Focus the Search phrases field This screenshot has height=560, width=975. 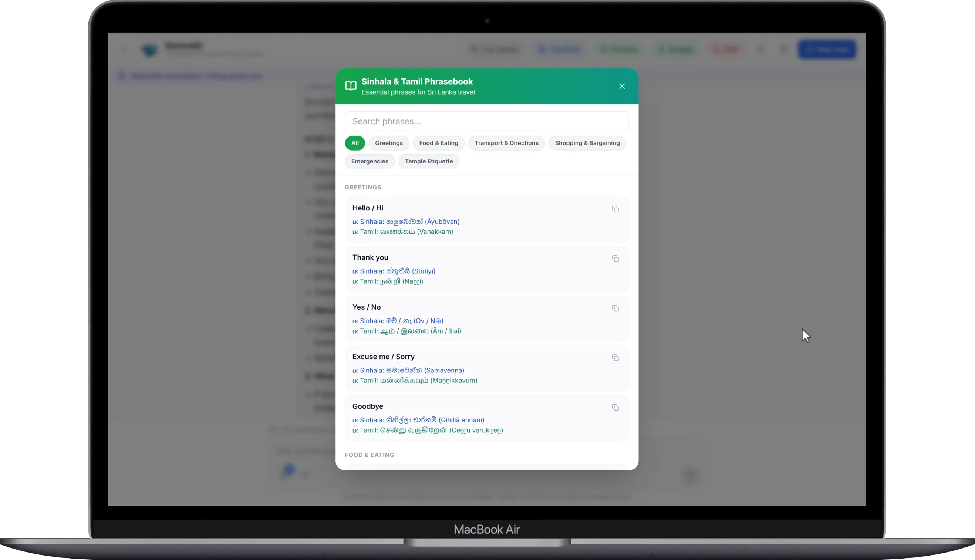click(486, 122)
